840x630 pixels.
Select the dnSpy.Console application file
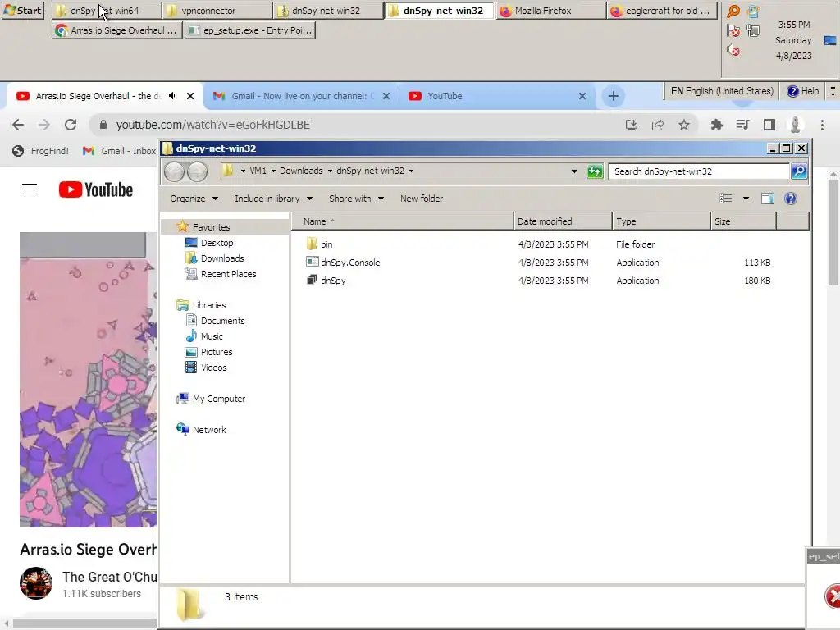343,262
